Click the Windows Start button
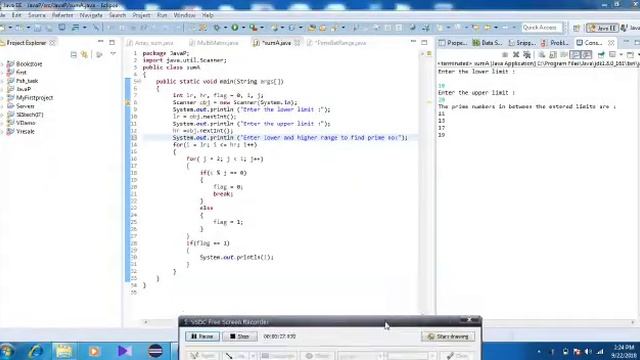This screenshot has width=640, height=360. click(7, 351)
